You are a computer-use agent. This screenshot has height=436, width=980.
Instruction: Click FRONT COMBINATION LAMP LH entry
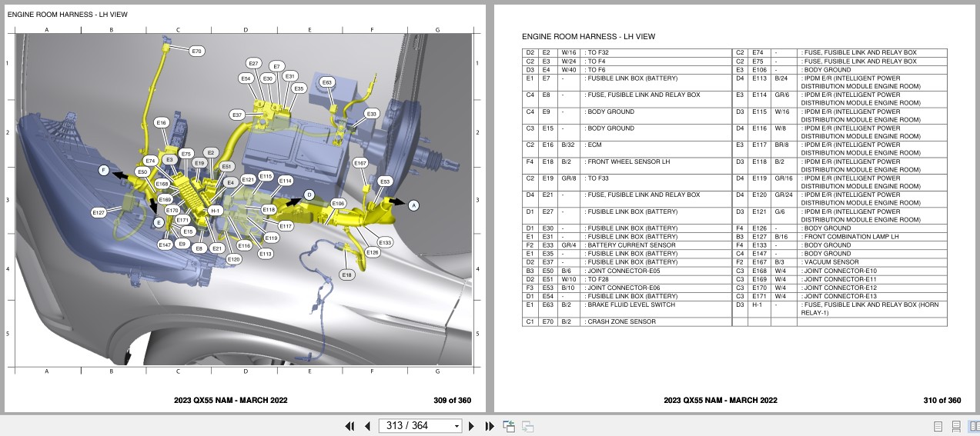849,237
